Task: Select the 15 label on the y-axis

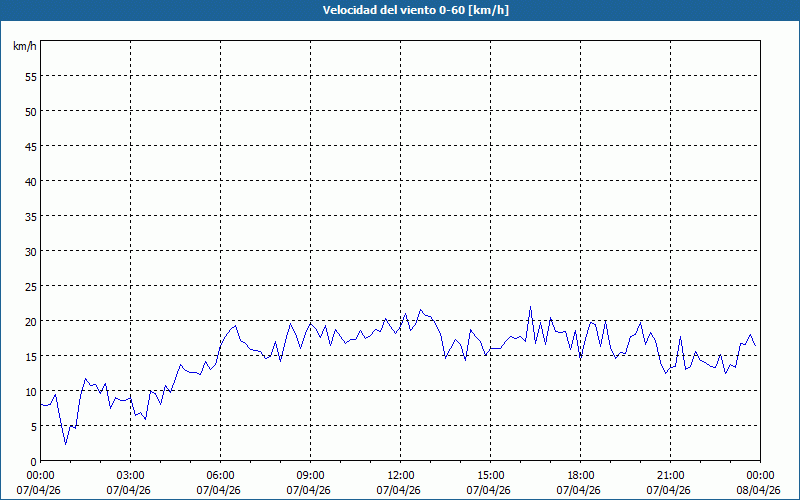Action: [x=30, y=356]
